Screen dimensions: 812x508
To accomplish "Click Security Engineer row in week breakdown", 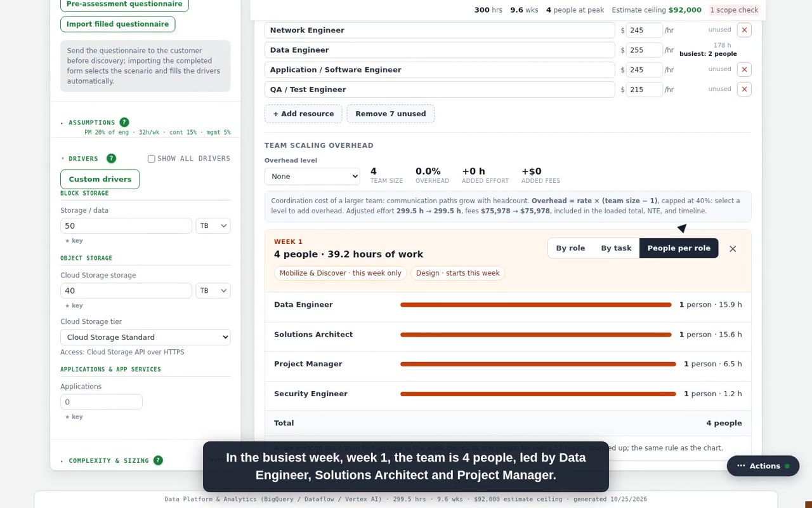I will pos(507,394).
